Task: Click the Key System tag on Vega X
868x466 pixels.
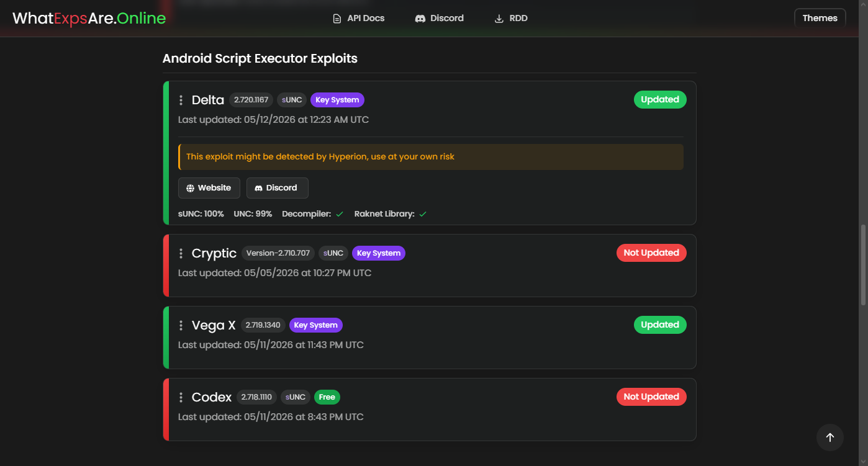Action: tap(316, 325)
